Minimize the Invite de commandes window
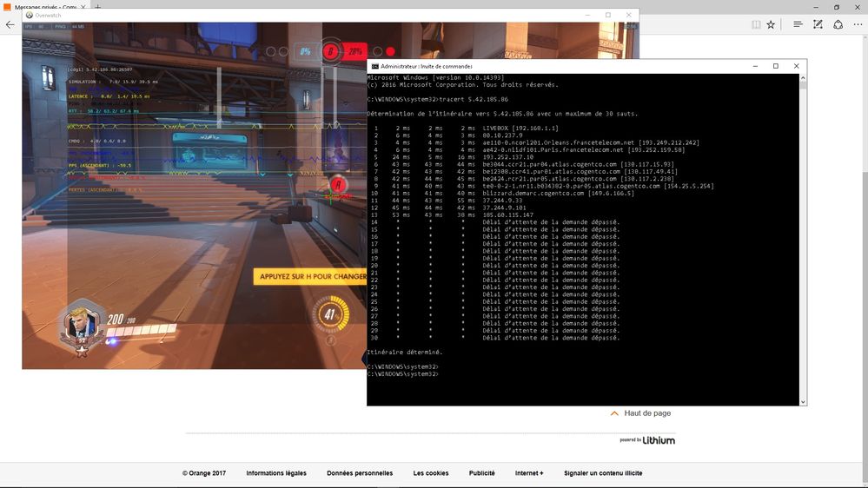This screenshot has height=488, width=868. coord(755,66)
